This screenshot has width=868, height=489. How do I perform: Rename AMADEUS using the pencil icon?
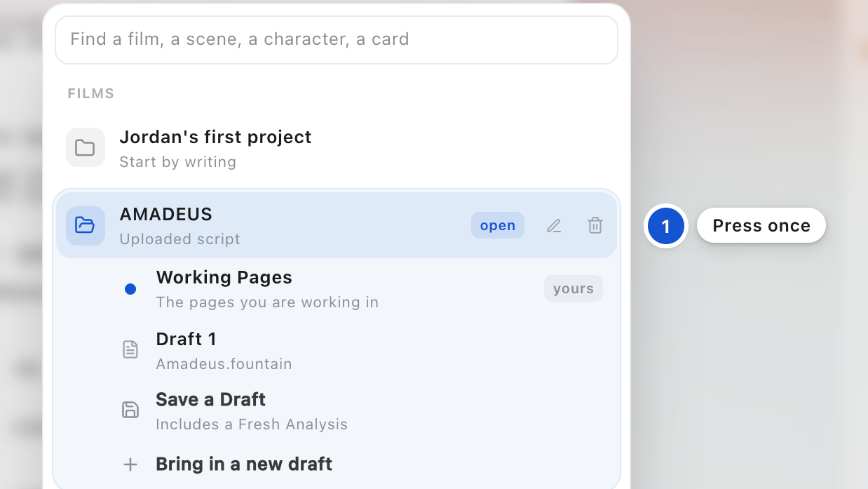[x=554, y=226]
